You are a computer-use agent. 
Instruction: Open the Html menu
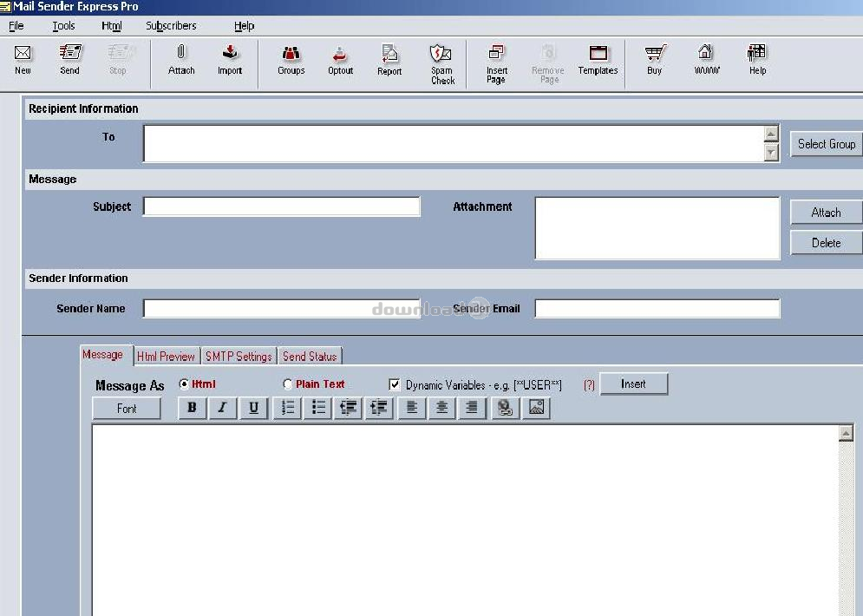pos(112,26)
